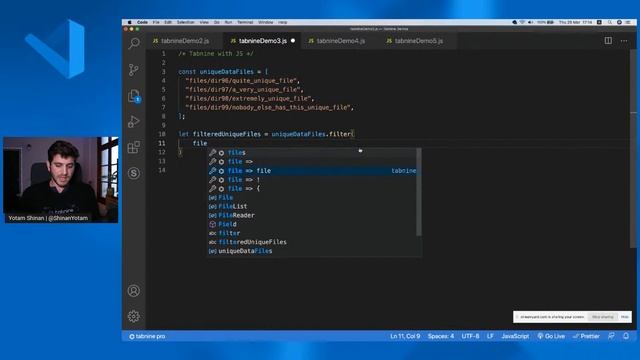Open the Search view in activity bar
The width and height of the screenshot is (640, 360).
(x=134, y=43)
